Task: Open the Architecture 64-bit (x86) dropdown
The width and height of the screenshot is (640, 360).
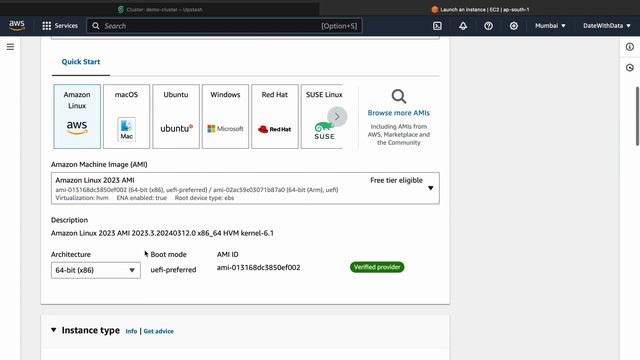Action: pos(96,270)
